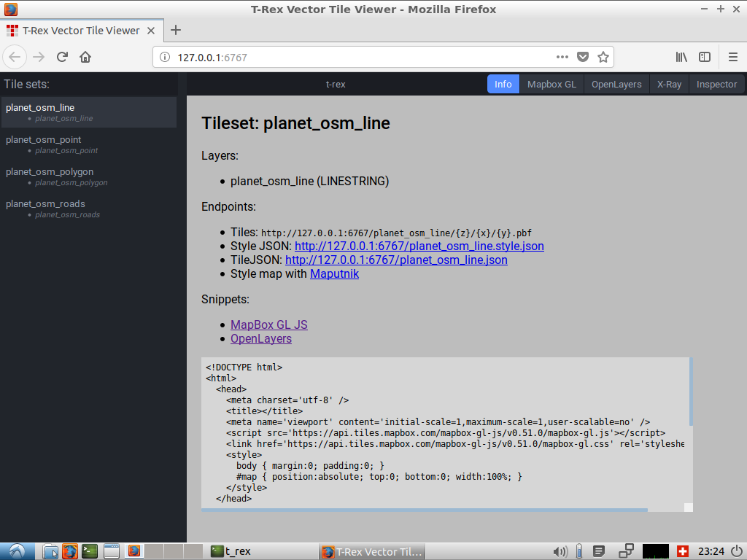Viewport: 747px width, 560px height.
Task: Open a new browser tab
Action: [176, 30]
